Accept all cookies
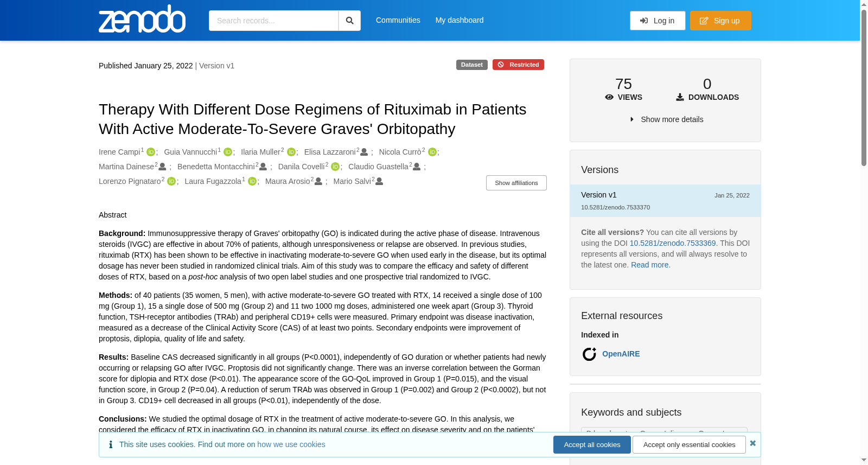This screenshot has width=868, height=465. (592, 445)
